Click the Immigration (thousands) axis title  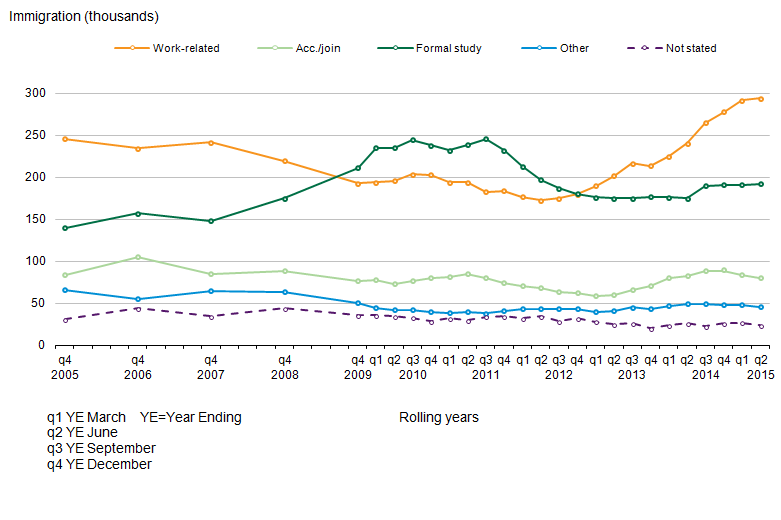click(83, 17)
